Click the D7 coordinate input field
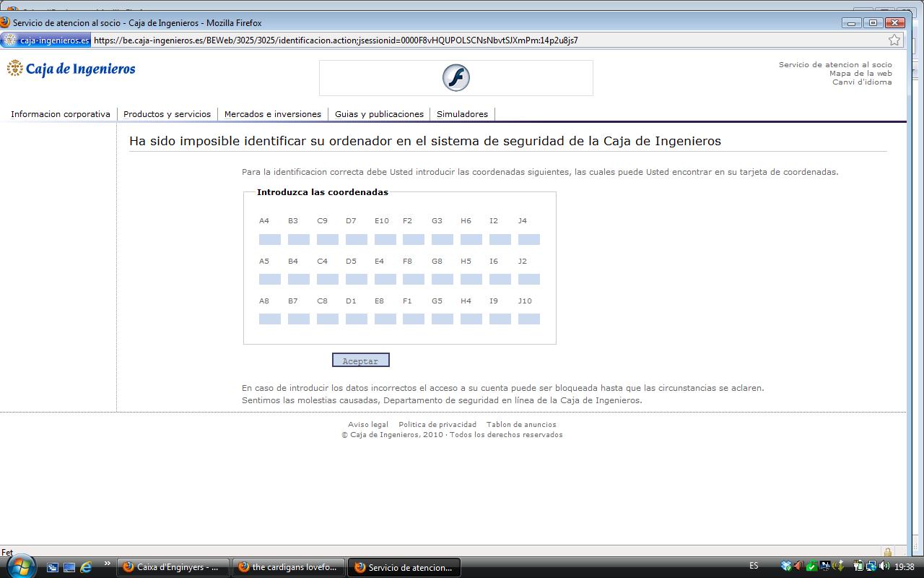Image resolution: width=924 pixels, height=578 pixels. pos(357,239)
